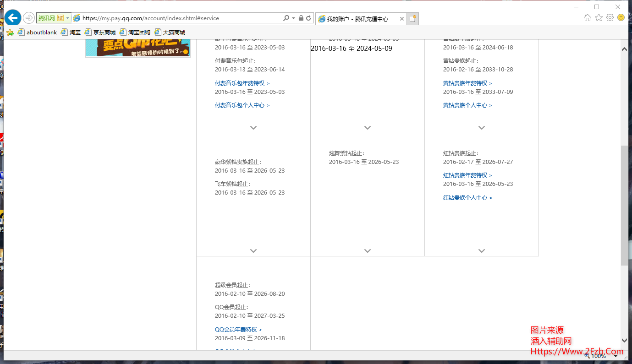
Task: Click the Home icon in browser toolbar
Action: tap(588, 17)
